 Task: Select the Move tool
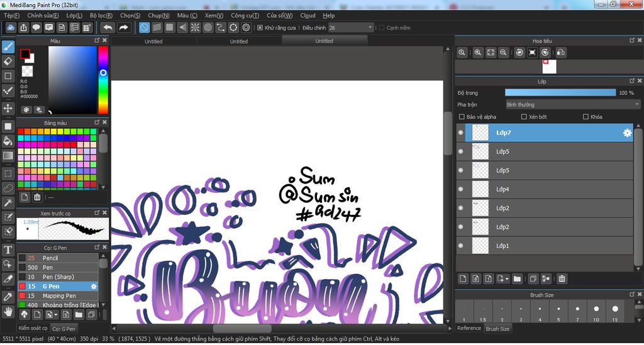8,108
